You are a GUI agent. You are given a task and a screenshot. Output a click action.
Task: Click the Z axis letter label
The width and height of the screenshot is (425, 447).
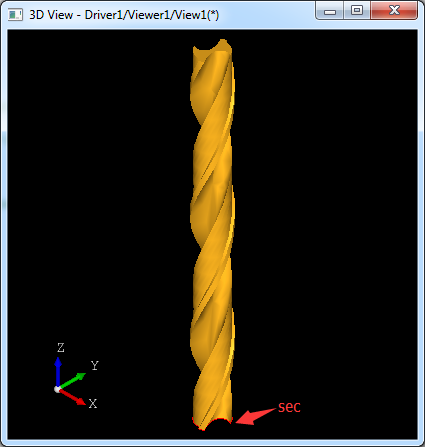point(61,348)
